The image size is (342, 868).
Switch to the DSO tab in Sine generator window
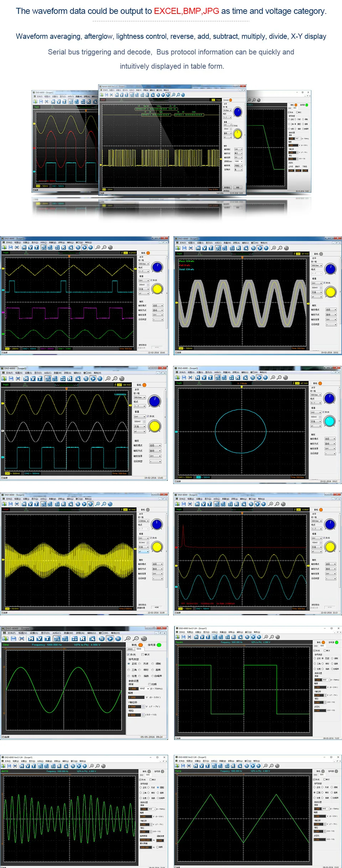coord(130,649)
